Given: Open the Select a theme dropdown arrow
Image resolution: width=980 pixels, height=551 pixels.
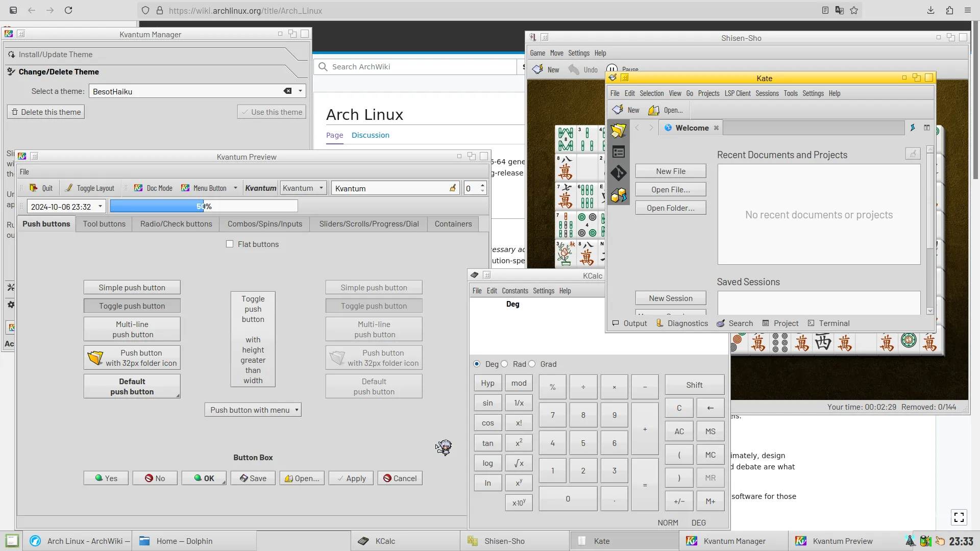Looking at the screenshot, I should [x=300, y=91].
